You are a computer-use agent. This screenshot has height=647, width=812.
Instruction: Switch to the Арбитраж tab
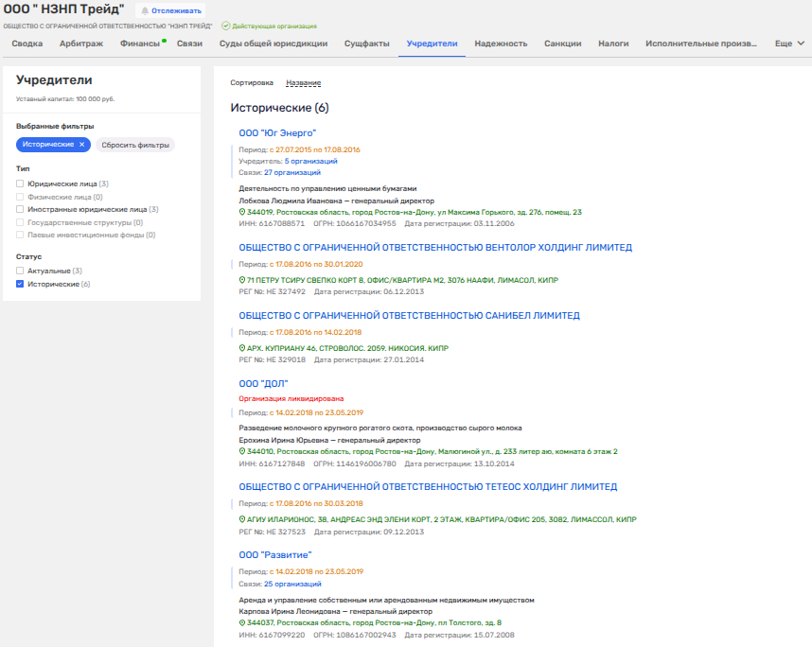tap(81, 44)
